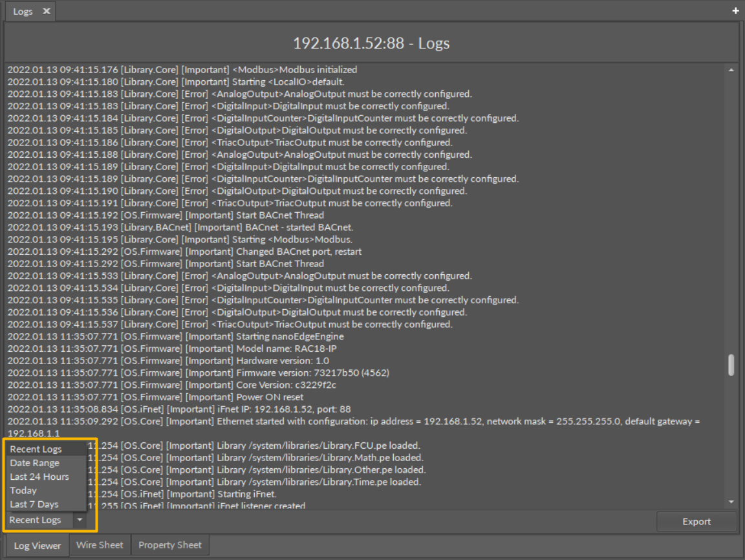
Task: Click the Logs tab header
Action: (23, 10)
